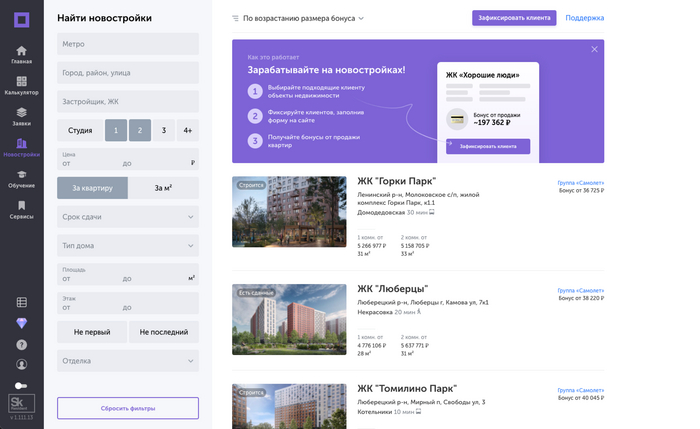
Task: Close the purple promo banner
Action: coord(594,49)
